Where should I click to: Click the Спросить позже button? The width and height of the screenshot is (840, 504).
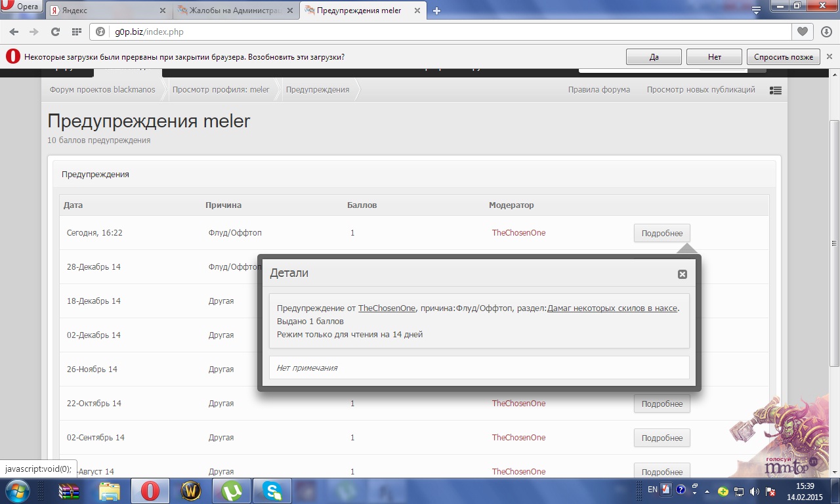coord(783,57)
